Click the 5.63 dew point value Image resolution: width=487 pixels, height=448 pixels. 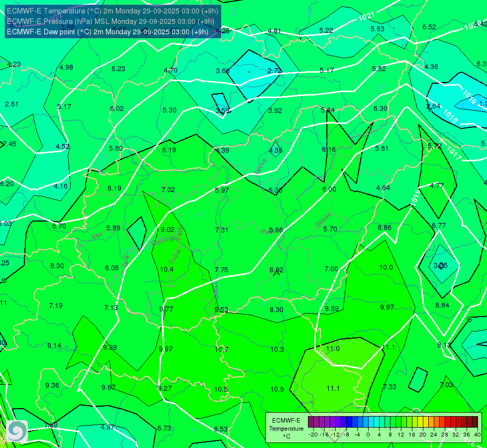(378, 29)
